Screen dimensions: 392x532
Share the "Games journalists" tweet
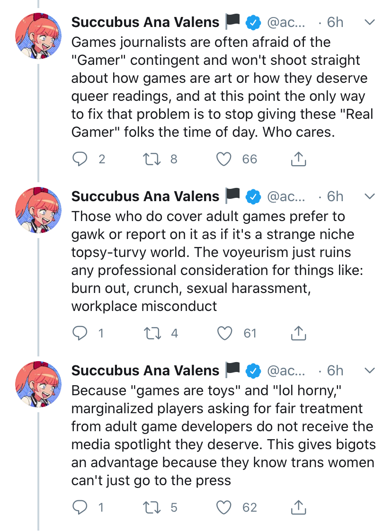[298, 160]
